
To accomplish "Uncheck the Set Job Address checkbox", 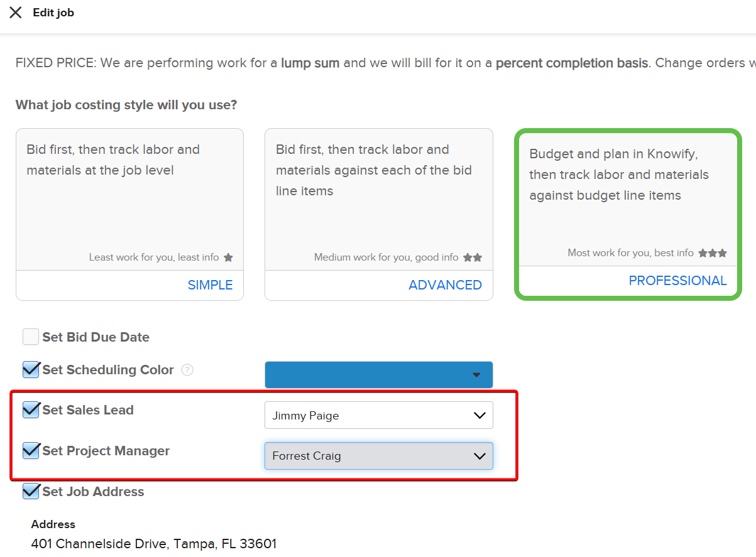I will click(31, 492).
